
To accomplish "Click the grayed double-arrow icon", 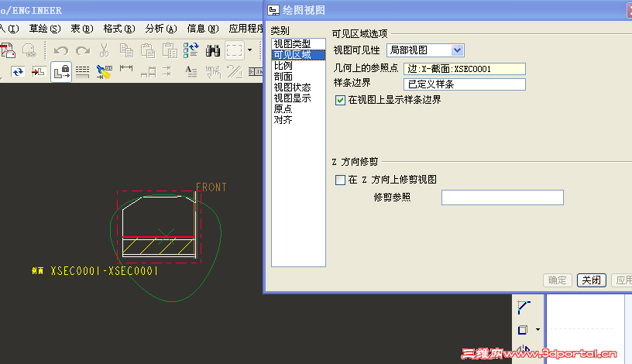I will tap(167, 72).
